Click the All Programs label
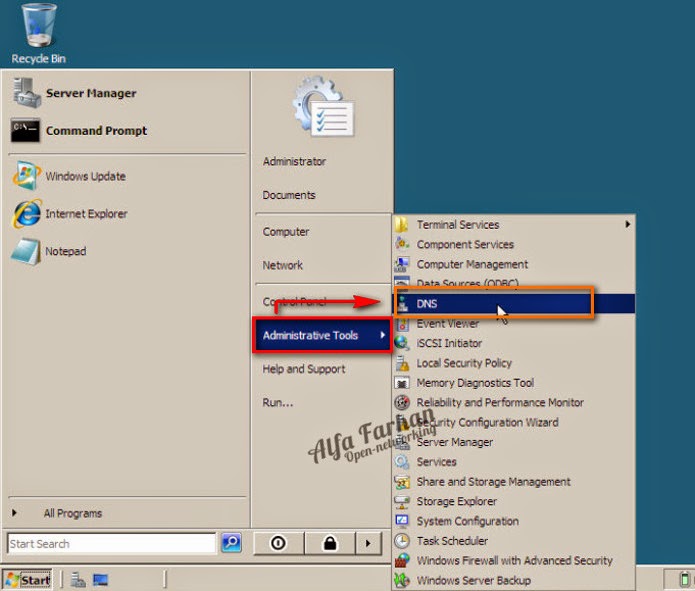The image size is (695, 591). [x=73, y=513]
